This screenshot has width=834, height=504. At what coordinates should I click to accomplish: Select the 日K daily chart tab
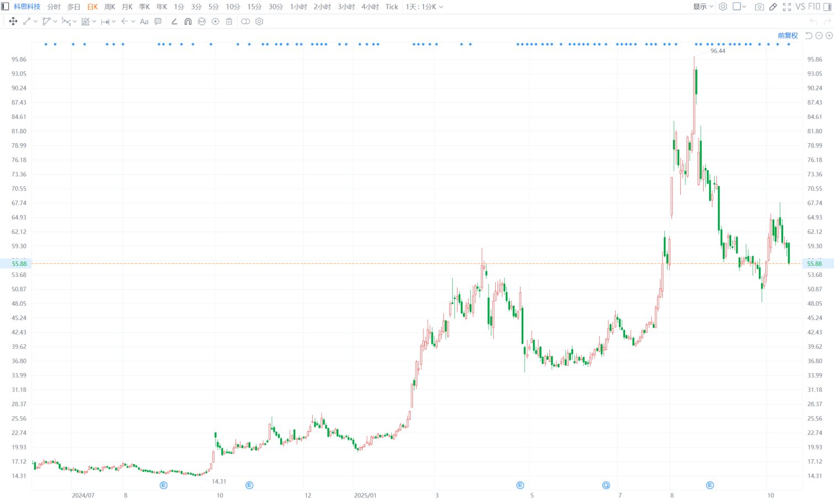pyautogui.click(x=92, y=7)
